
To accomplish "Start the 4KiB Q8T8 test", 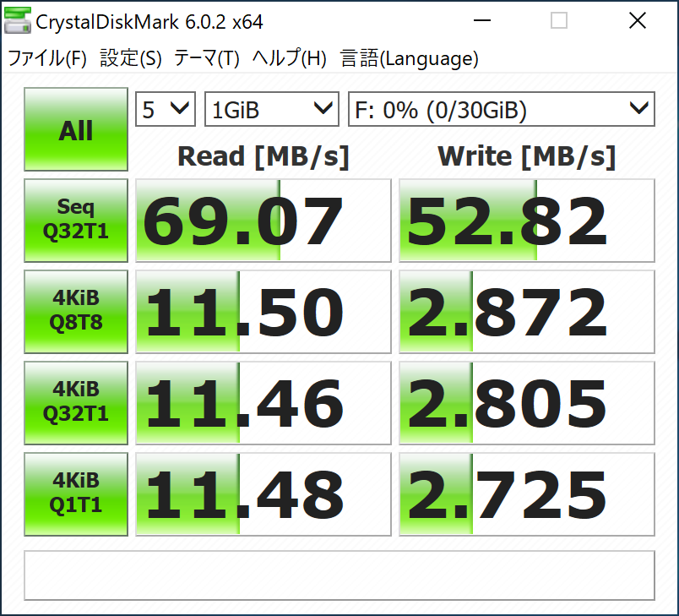I will click(76, 312).
